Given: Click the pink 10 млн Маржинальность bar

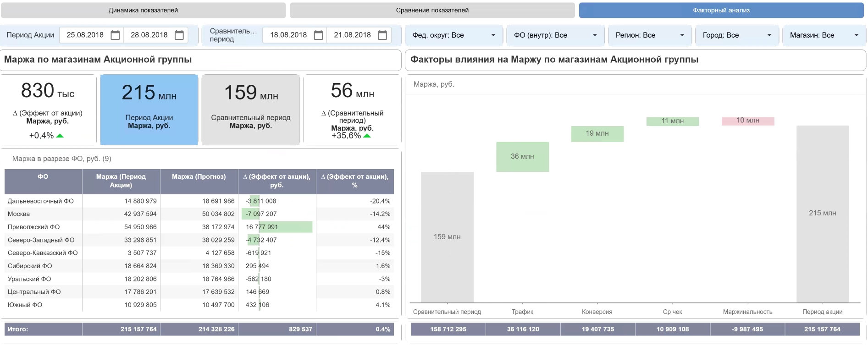Looking at the screenshot, I should point(747,121).
